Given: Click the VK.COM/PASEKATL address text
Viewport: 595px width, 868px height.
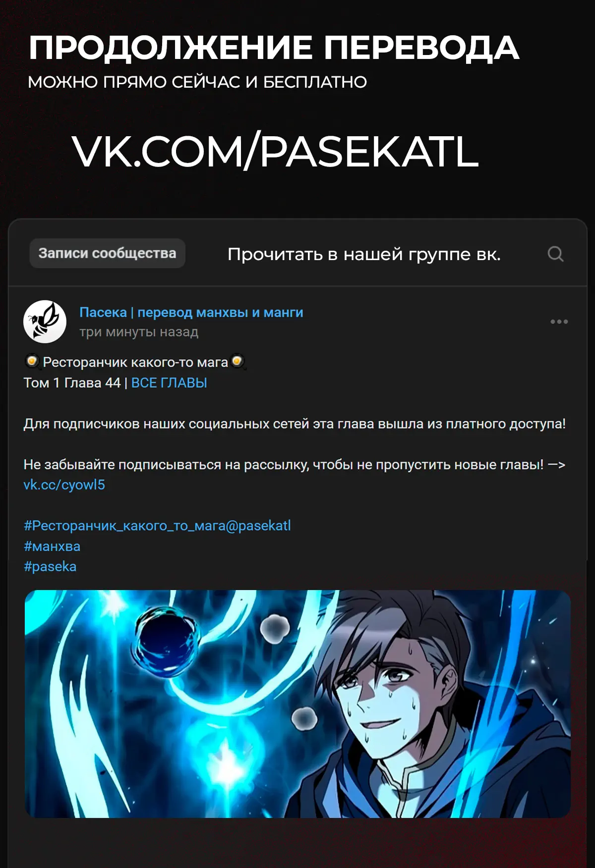Looking at the screenshot, I should click(x=275, y=152).
